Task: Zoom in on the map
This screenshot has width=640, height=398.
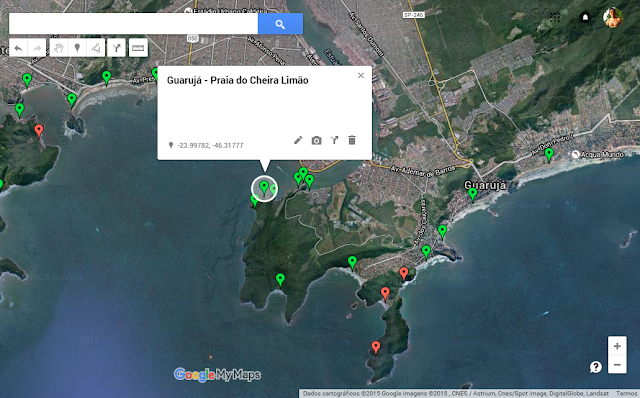Action: tap(617, 346)
